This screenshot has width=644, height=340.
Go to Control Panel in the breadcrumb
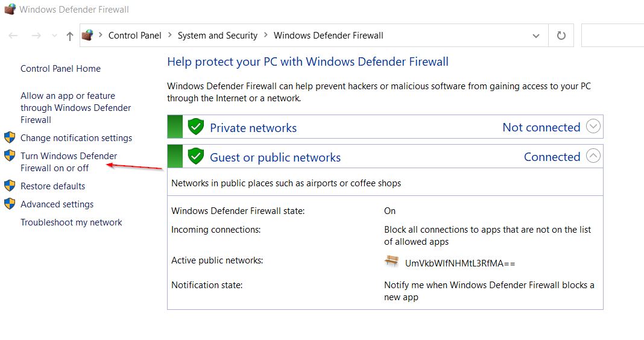tap(134, 36)
